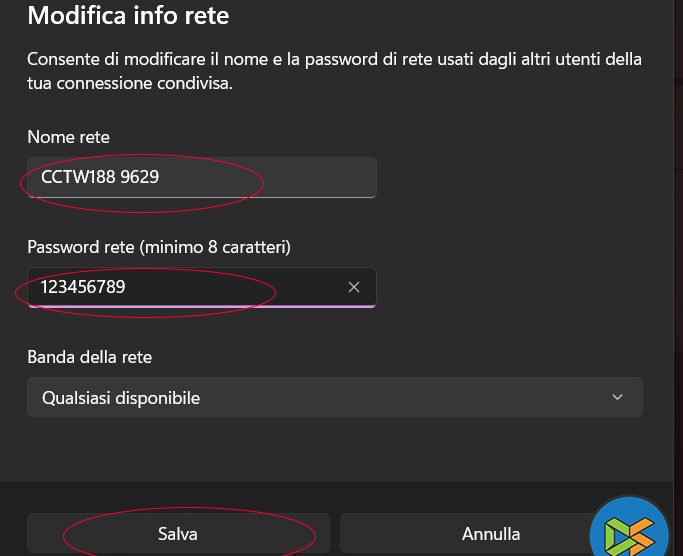Click 'tua connessione condivisa' description line
Image resolution: width=683 pixels, height=556 pixels.
pyautogui.click(x=130, y=83)
